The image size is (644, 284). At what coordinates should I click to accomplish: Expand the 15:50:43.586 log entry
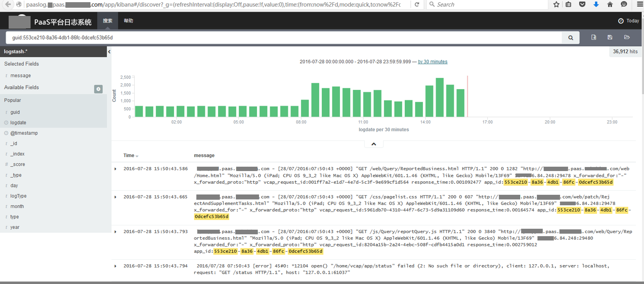click(115, 169)
